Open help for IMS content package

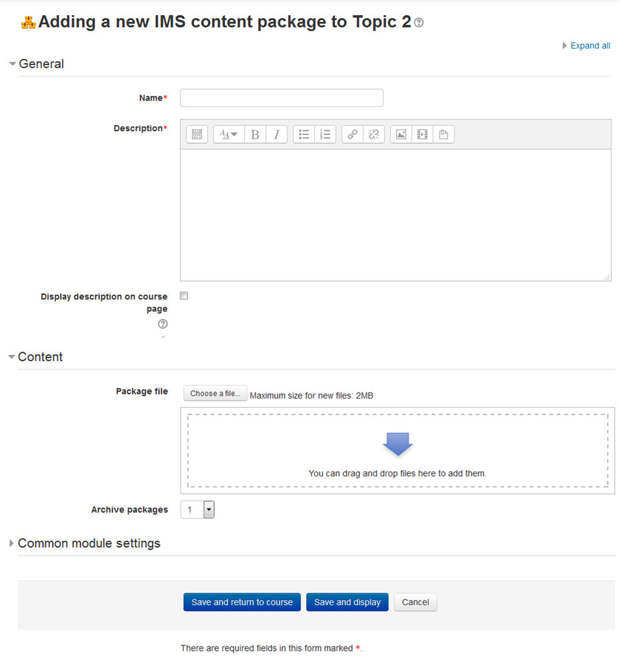click(419, 23)
